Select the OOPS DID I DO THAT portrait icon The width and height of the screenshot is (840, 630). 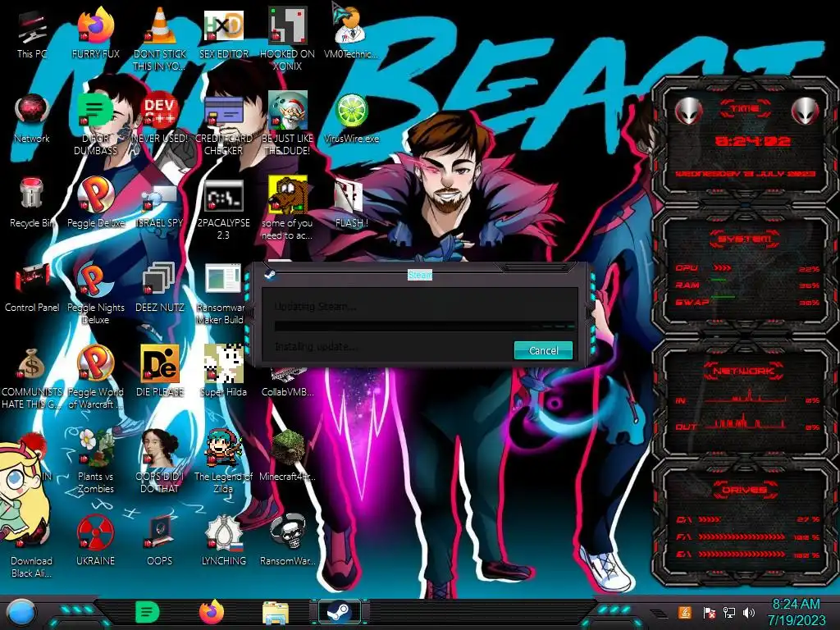point(159,463)
